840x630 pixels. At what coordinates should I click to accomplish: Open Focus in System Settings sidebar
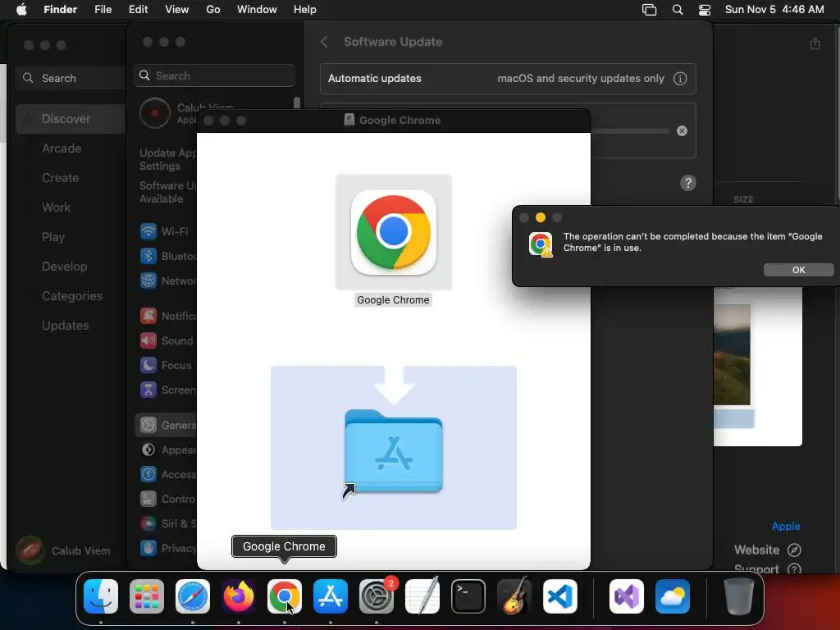coord(166,365)
